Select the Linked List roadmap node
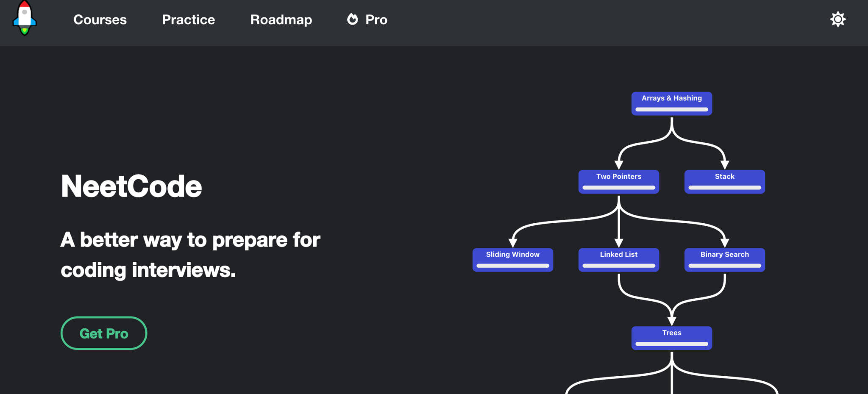The image size is (868, 394). click(x=618, y=255)
